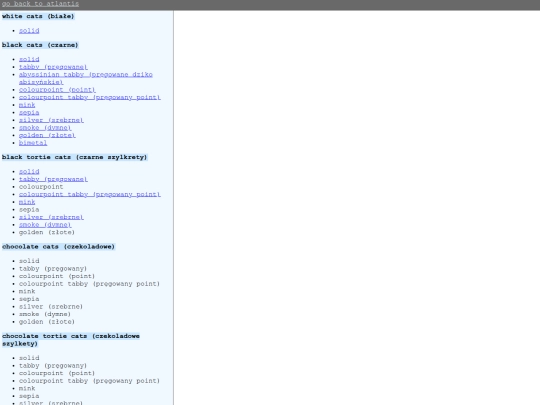Select the 'white cats (białe)' heading

(x=38, y=16)
